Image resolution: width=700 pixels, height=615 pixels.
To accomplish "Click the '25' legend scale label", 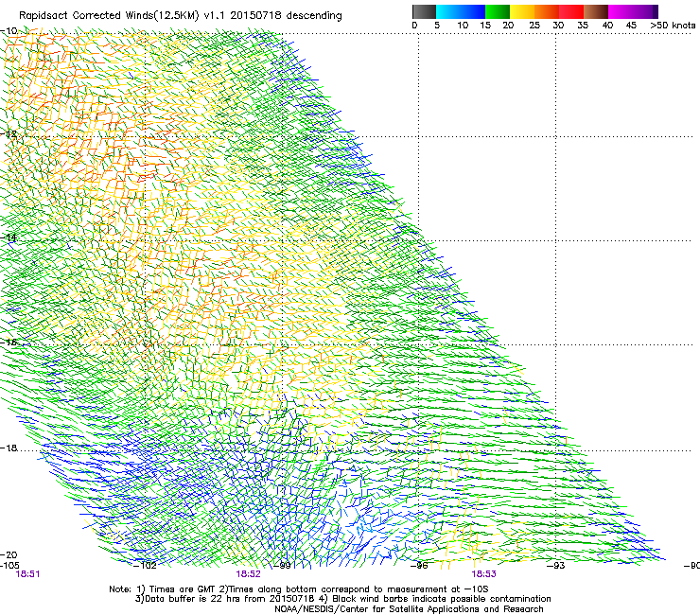I will click(534, 26).
